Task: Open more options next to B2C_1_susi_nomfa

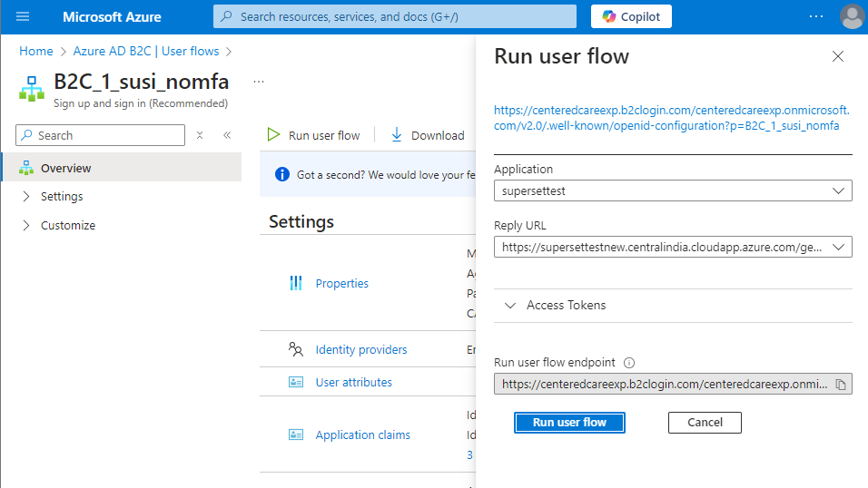Action: [259, 82]
